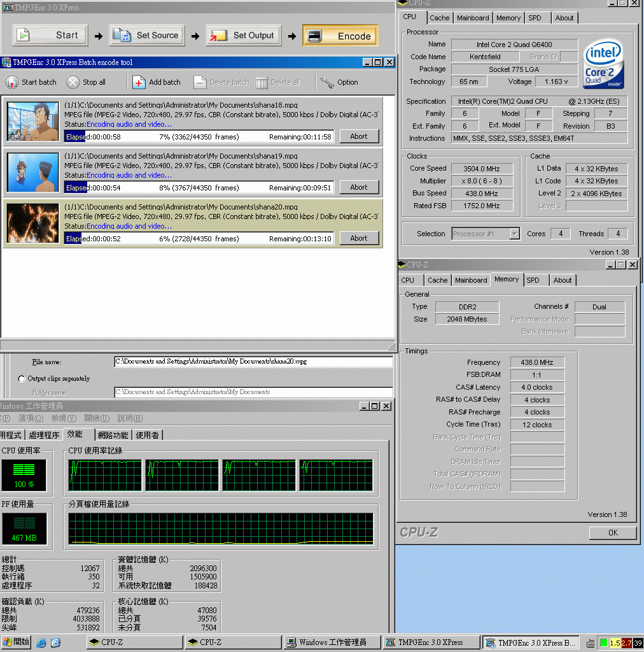Click the File name input field
The image size is (644, 652).
tap(253, 362)
